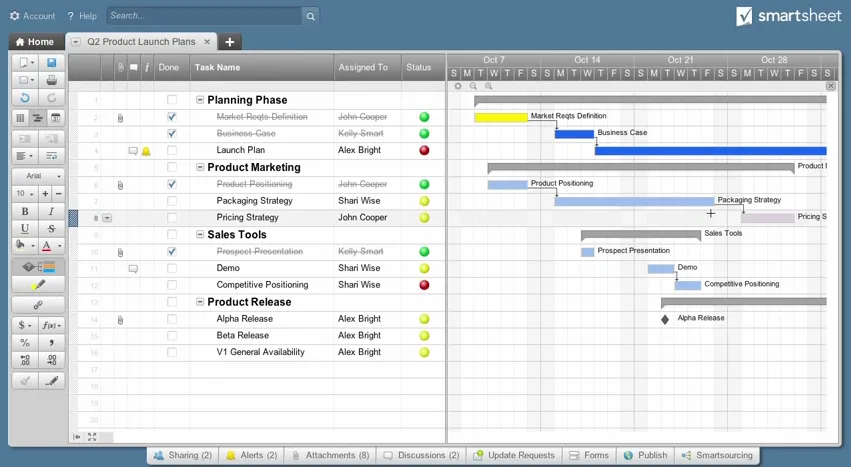Switch to Gantt view icon
This screenshot has height=467, width=851.
(x=38, y=118)
